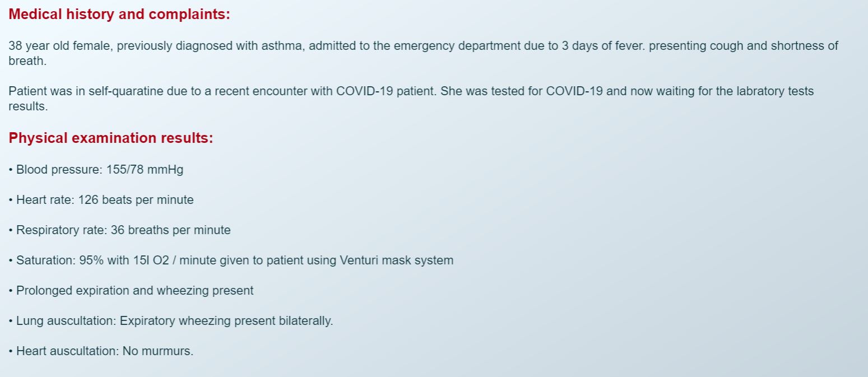The image size is (868, 377).
Task: Click the text 'Venturi mask system'
Action: click(396, 260)
